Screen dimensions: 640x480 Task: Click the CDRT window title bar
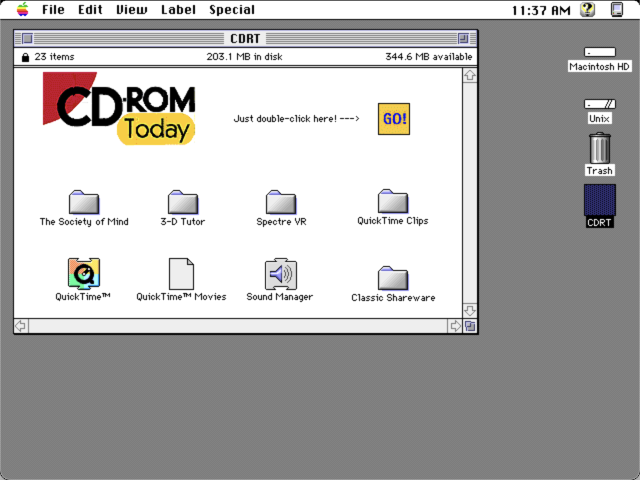pos(245,38)
